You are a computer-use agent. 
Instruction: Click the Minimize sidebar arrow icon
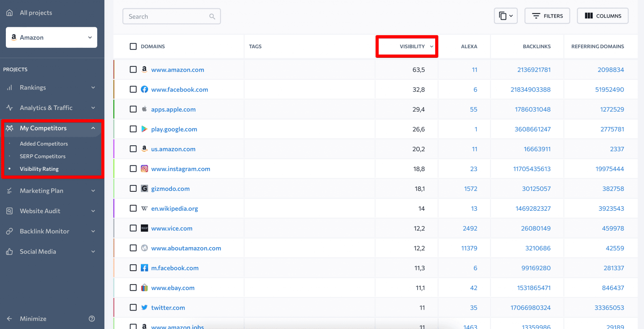tap(9, 319)
